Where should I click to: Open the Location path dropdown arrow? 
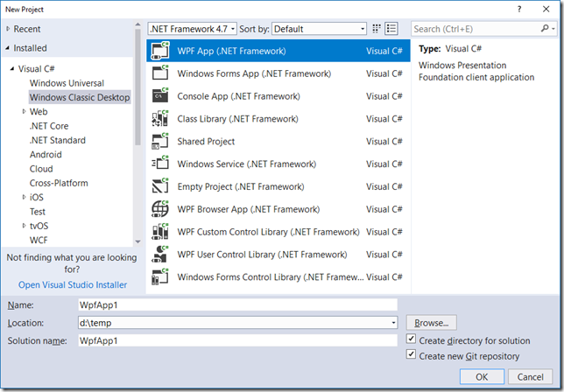pos(393,323)
